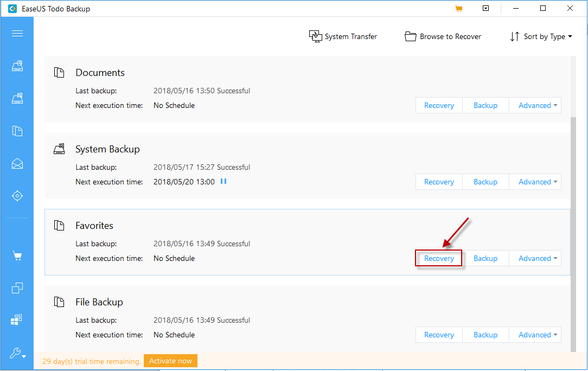Click Recovery for File Backup

439,335
